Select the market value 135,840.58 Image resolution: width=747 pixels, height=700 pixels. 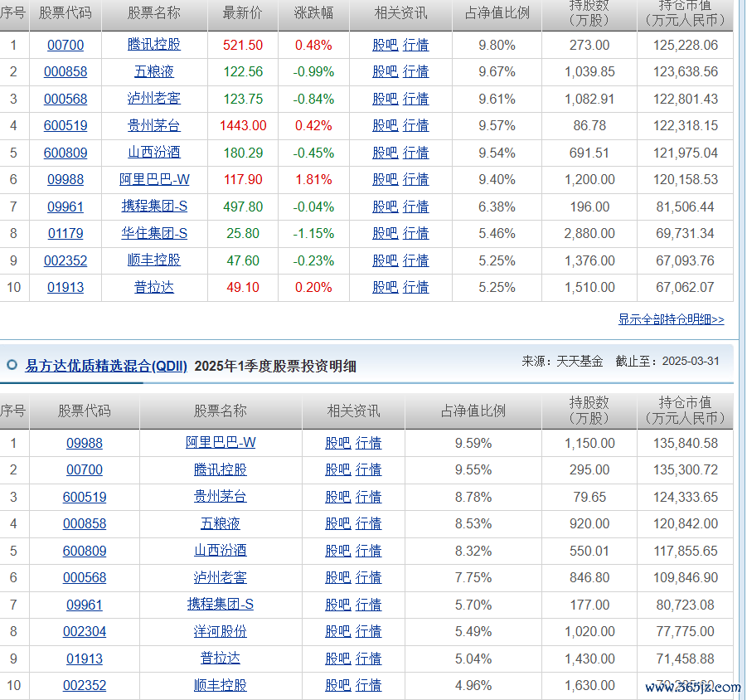685,443
